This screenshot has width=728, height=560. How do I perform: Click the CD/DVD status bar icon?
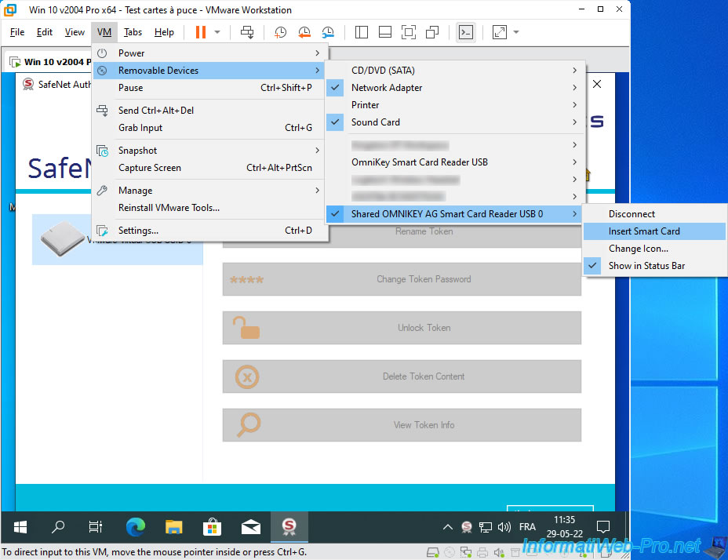450,552
